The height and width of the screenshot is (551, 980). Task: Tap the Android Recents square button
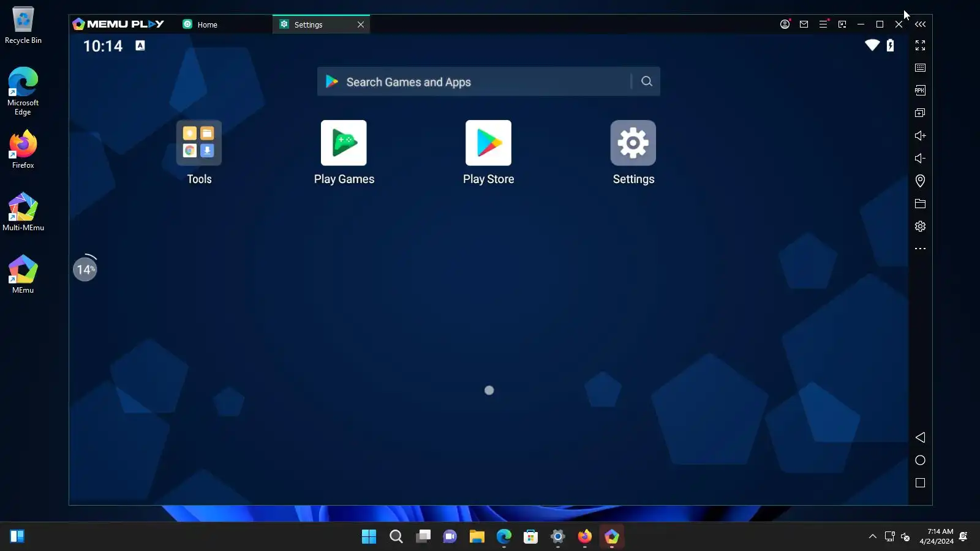coord(920,483)
